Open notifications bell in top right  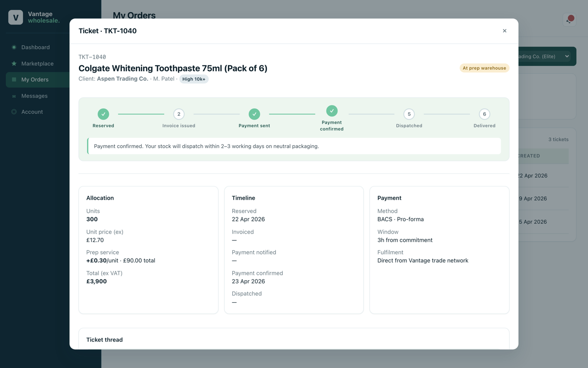(x=569, y=19)
